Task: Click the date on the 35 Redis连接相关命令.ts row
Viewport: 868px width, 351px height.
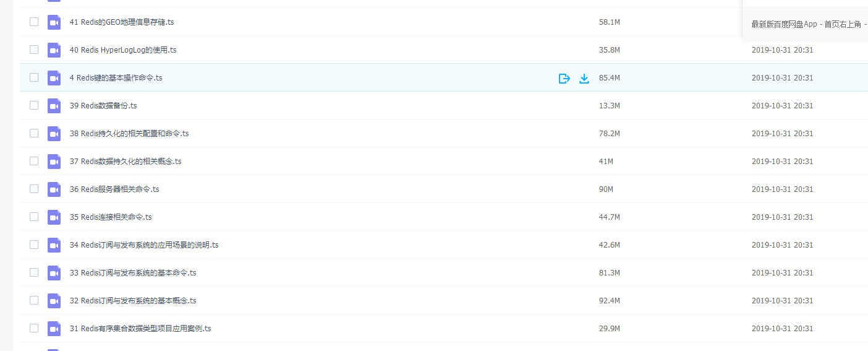Action: (782, 217)
